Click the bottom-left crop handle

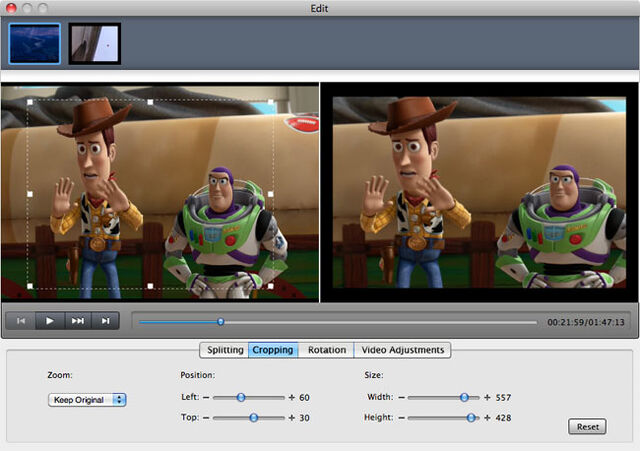(x=30, y=286)
